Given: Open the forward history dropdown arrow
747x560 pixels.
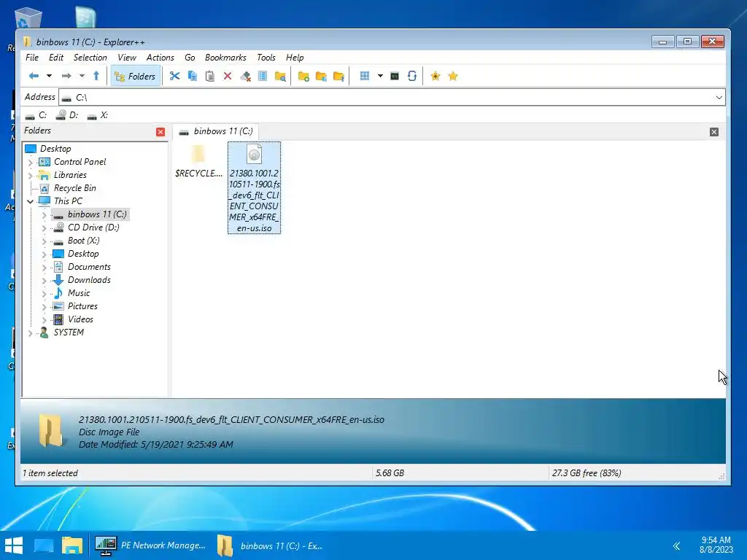Looking at the screenshot, I should click(x=82, y=76).
